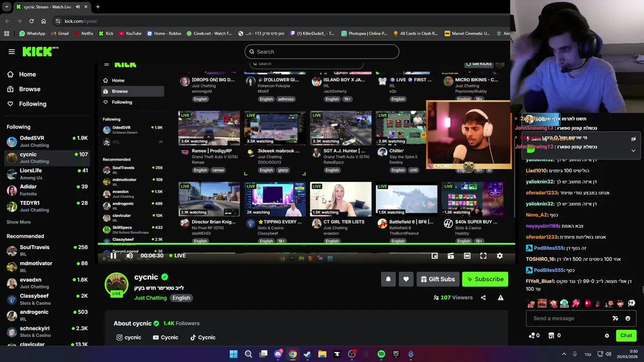The height and width of the screenshot is (362, 644).
Task: Open the Windows Start menu
Action: [233, 354]
